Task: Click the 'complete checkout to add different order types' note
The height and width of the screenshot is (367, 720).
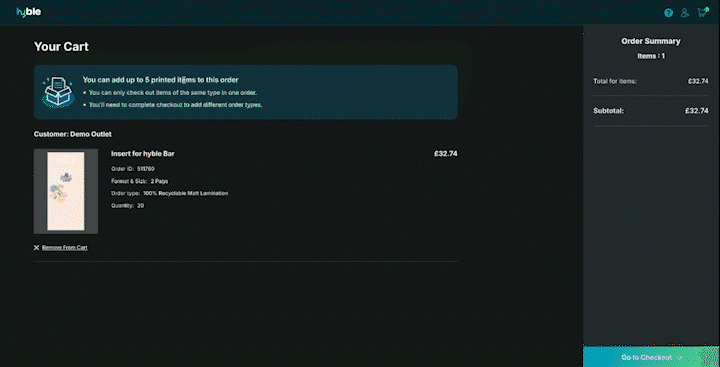Action: pos(175,105)
